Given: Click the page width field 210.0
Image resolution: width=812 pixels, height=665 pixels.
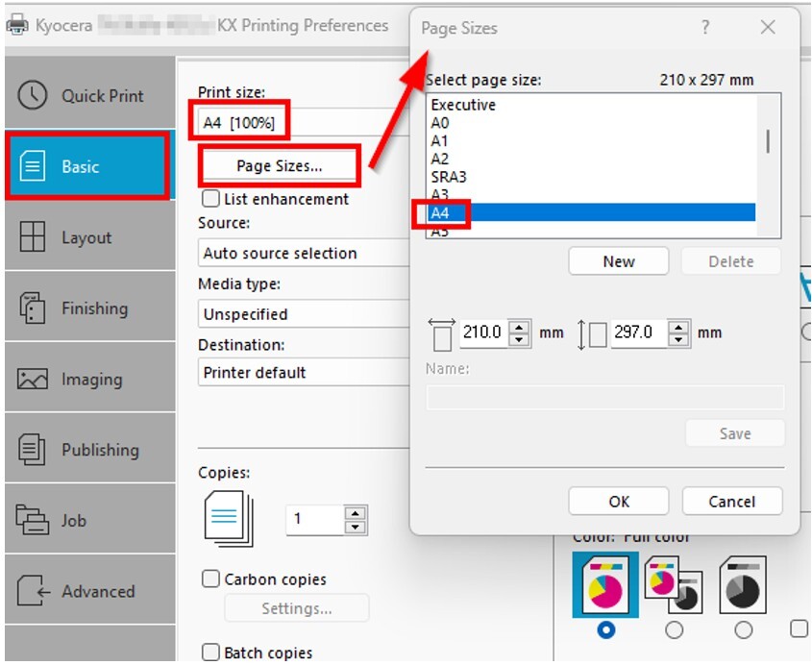Looking at the screenshot, I should [483, 332].
